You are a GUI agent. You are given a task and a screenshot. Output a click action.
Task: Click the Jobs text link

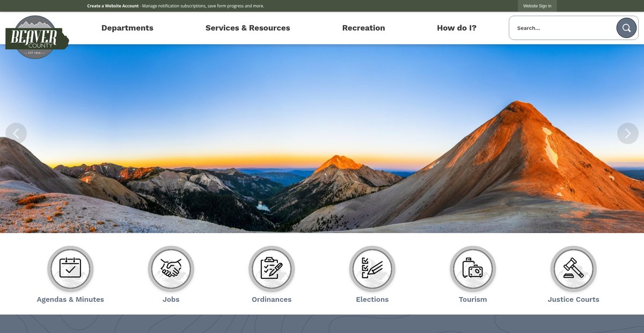(x=171, y=300)
